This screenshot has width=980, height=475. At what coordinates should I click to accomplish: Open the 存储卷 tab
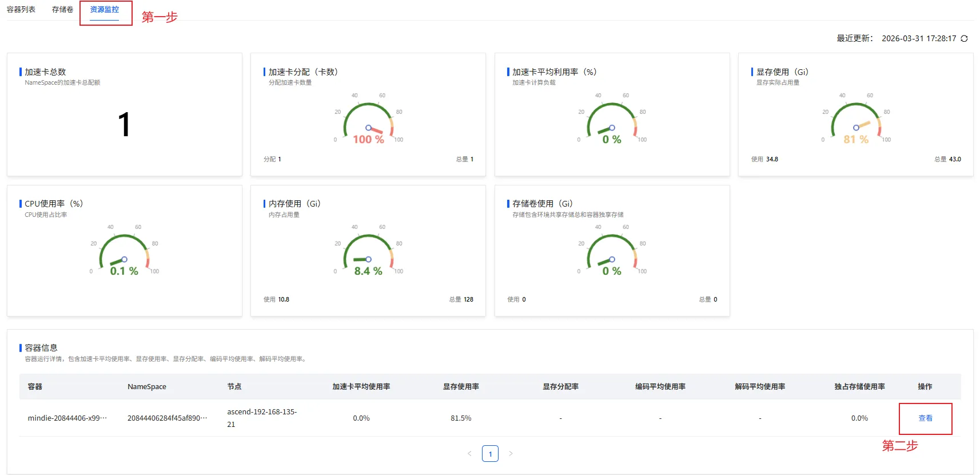(62, 10)
